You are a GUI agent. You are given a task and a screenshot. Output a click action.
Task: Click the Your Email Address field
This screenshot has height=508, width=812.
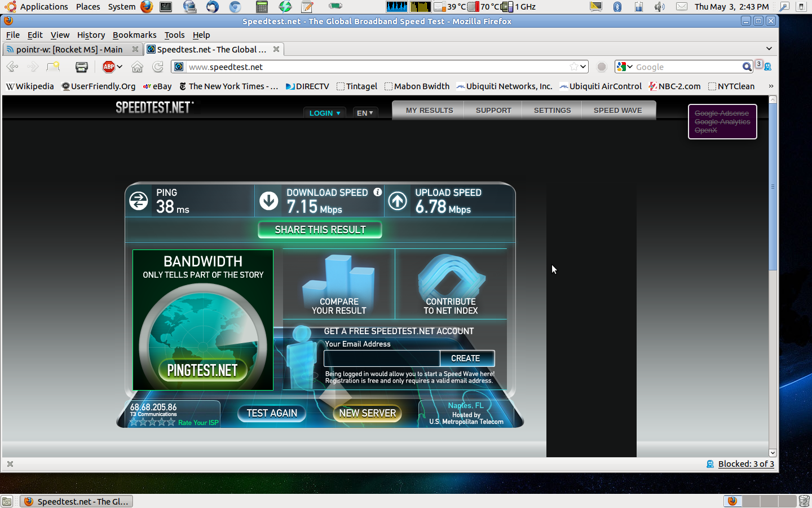(381, 358)
